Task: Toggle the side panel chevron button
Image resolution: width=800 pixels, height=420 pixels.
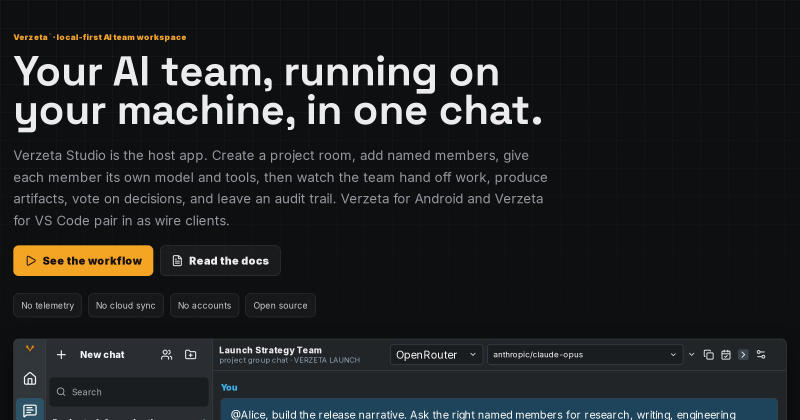Action: point(743,355)
